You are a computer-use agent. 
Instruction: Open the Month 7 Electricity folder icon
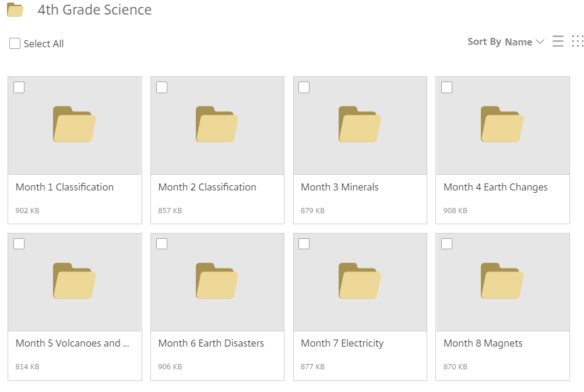click(x=360, y=281)
